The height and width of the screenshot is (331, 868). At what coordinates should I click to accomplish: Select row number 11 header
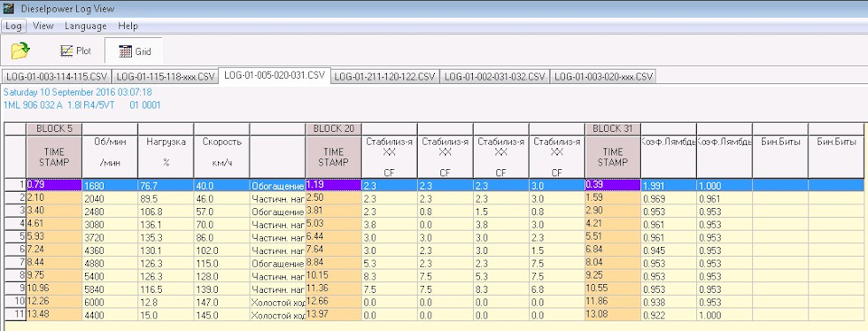point(15,315)
